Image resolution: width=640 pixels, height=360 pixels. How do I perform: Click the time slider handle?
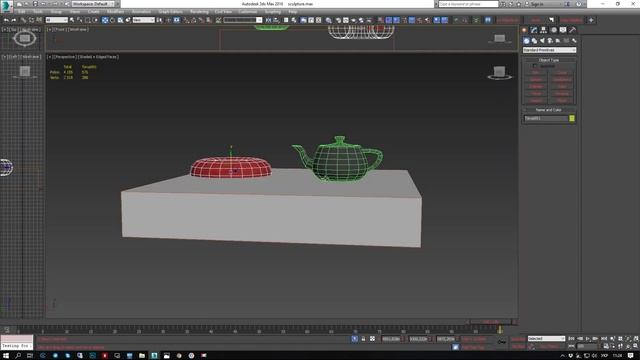point(491,322)
